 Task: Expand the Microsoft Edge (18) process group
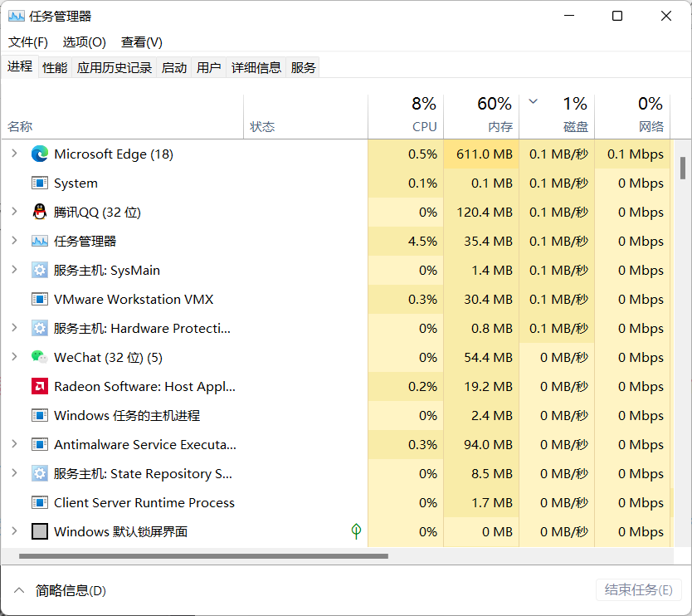[x=14, y=154]
